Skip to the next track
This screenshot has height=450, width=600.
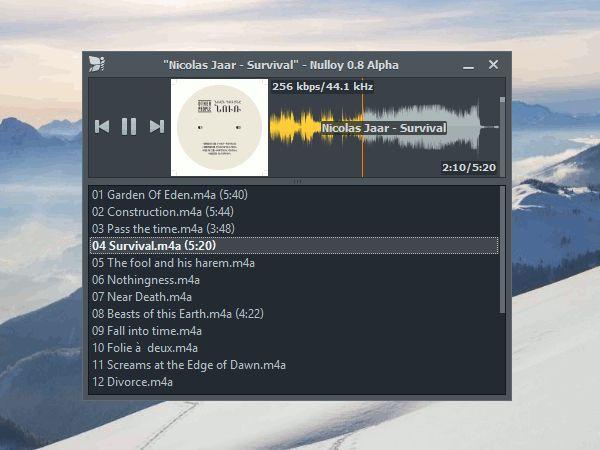click(x=157, y=127)
